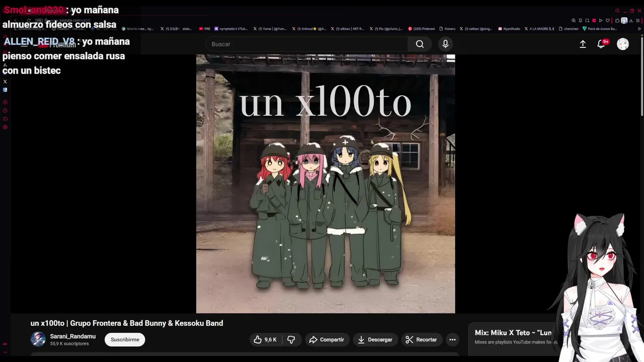Open the alliisso ART X bookmark
The image size is (644, 362).
pyautogui.click(x=348, y=29)
